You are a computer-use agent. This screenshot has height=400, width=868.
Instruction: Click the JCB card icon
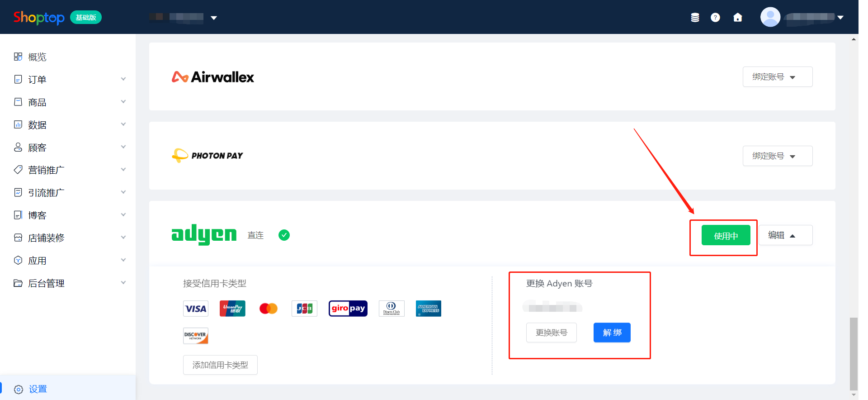click(x=304, y=309)
